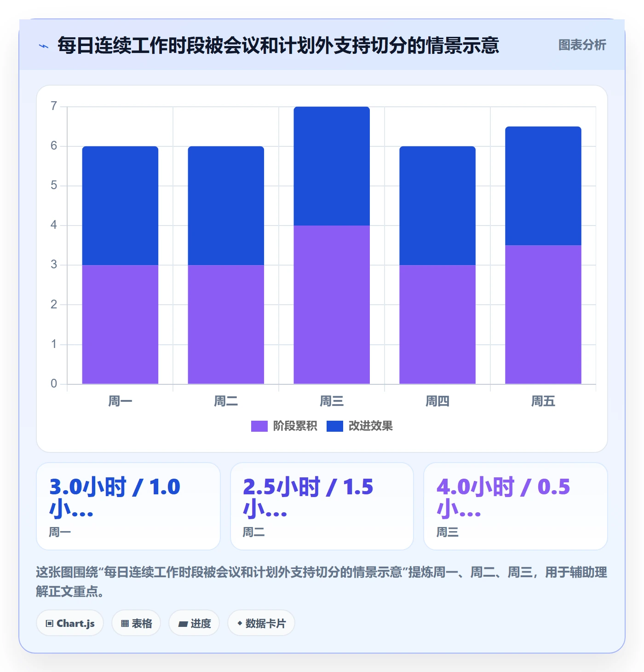The image size is (644, 672).
Task: Select the purple 阶段累积 bar segment for 周二
Action: [x=226, y=324]
